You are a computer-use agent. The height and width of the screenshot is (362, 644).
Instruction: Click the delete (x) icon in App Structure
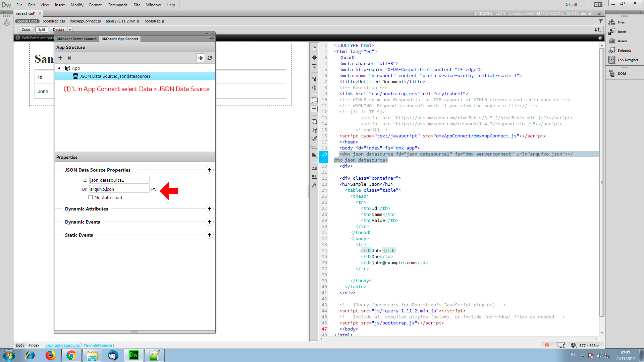pyautogui.click(x=69, y=58)
